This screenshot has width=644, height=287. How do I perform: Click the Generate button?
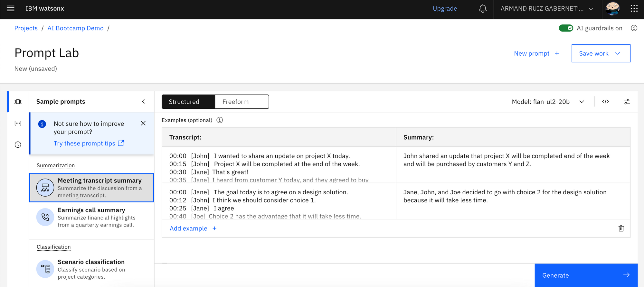pos(586,275)
